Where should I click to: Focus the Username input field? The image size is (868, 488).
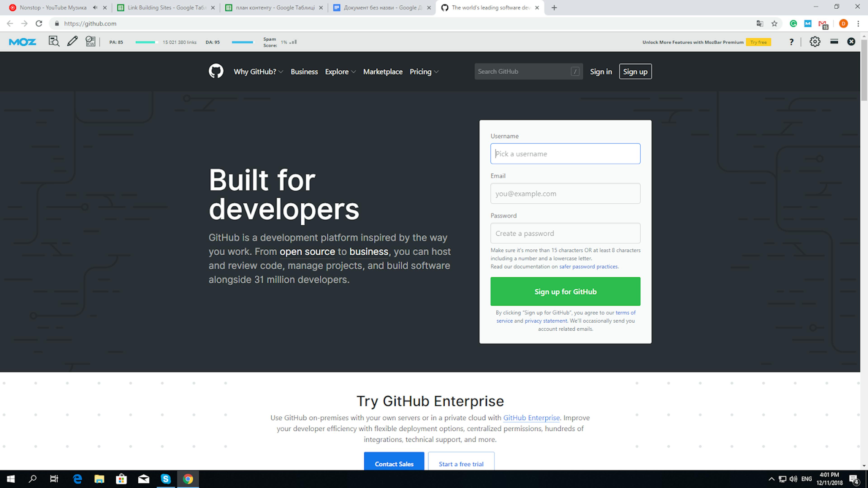pyautogui.click(x=565, y=154)
